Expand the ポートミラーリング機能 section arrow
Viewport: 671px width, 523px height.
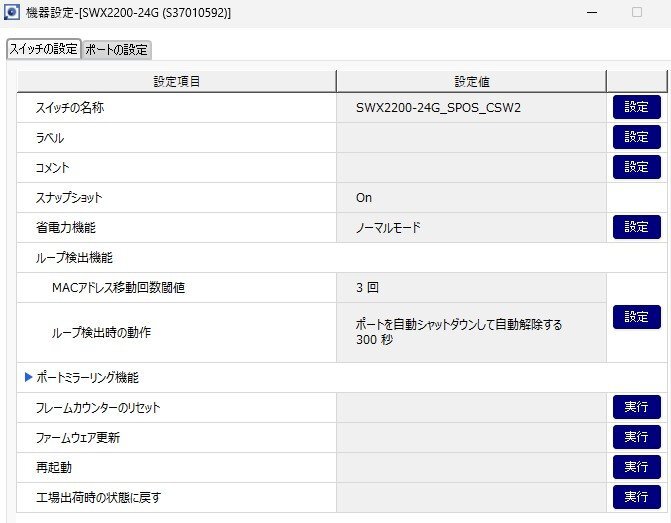(28, 378)
